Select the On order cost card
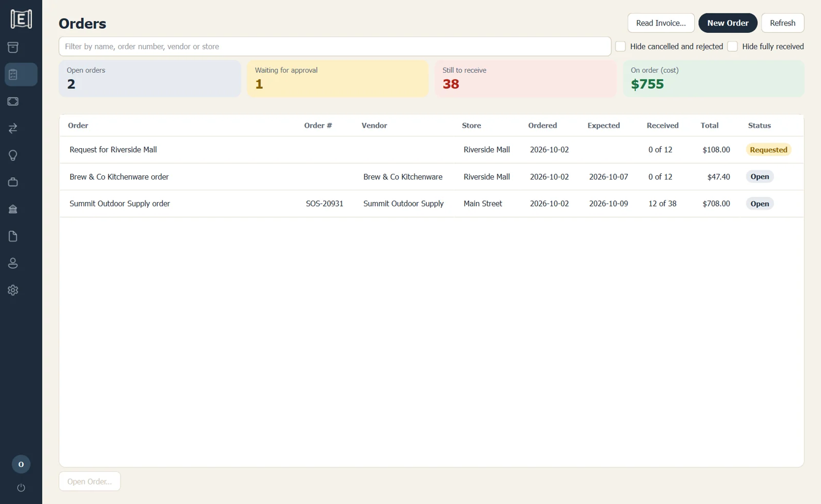Viewport: 821px width, 504px height. pyautogui.click(x=713, y=78)
